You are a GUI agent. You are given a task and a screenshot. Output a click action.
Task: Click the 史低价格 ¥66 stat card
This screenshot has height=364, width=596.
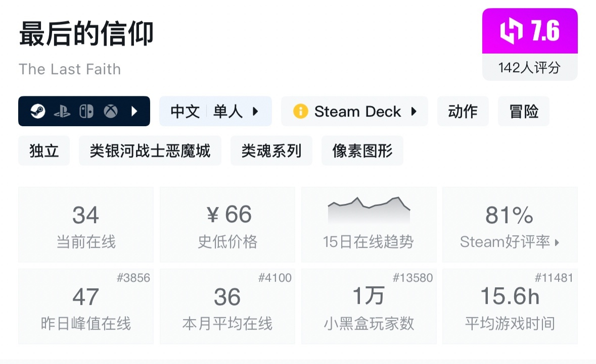(227, 225)
